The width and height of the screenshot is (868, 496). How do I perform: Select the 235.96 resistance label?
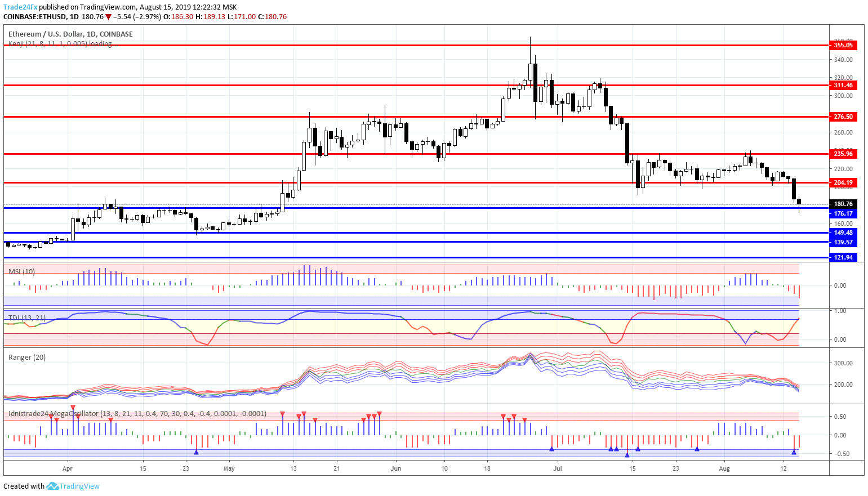coord(843,154)
